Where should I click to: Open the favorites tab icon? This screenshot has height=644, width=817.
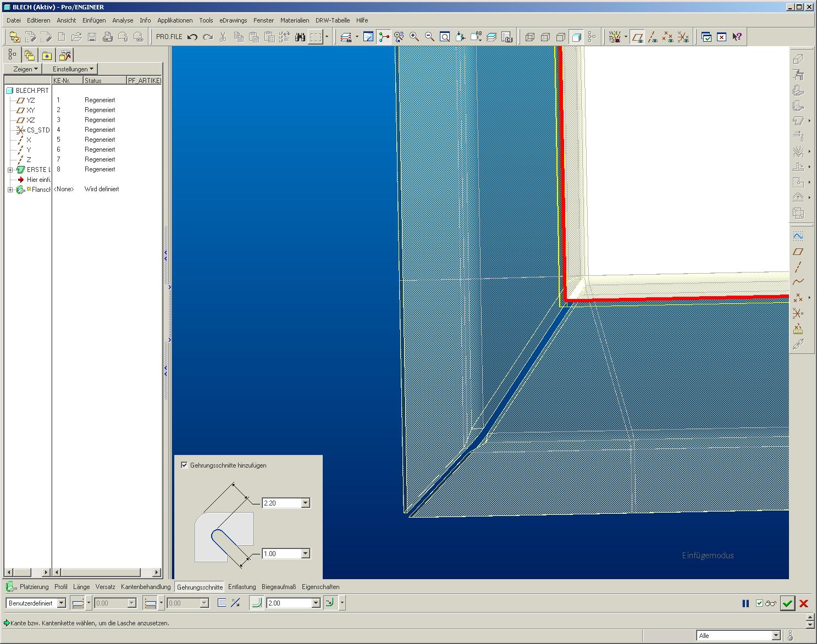point(47,55)
